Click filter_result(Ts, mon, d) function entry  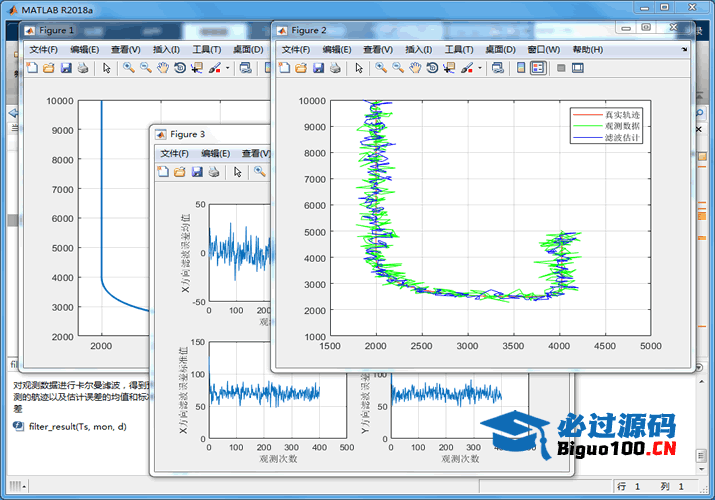point(78,427)
